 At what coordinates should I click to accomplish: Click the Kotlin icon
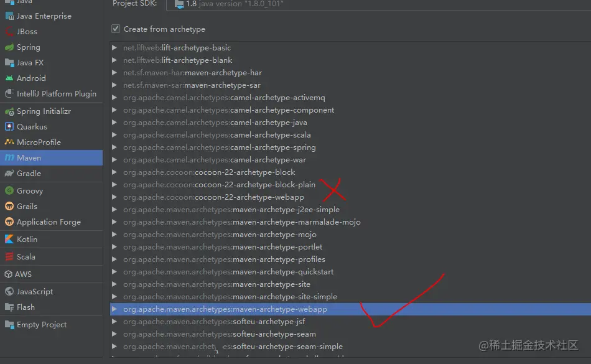9,240
